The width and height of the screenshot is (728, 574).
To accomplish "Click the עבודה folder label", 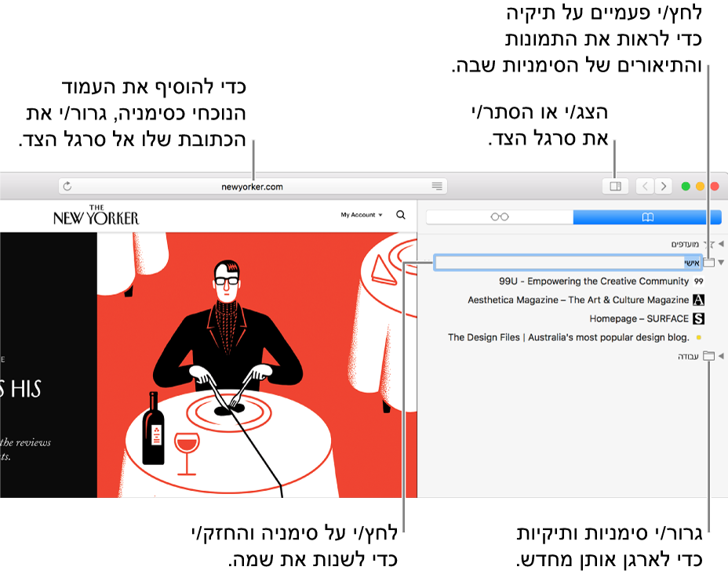I will click(688, 356).
